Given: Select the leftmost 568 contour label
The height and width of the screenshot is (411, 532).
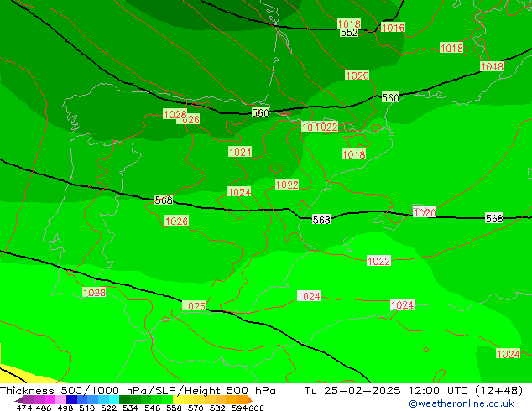Looking at the screenshot, I should (164, 200).
